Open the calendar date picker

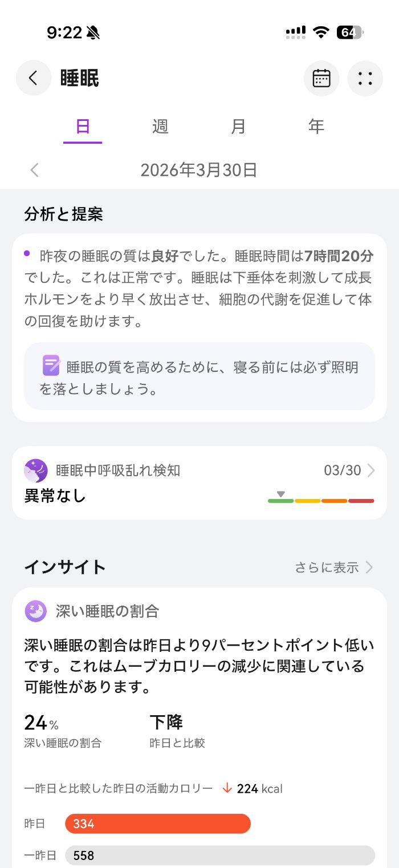321,78
